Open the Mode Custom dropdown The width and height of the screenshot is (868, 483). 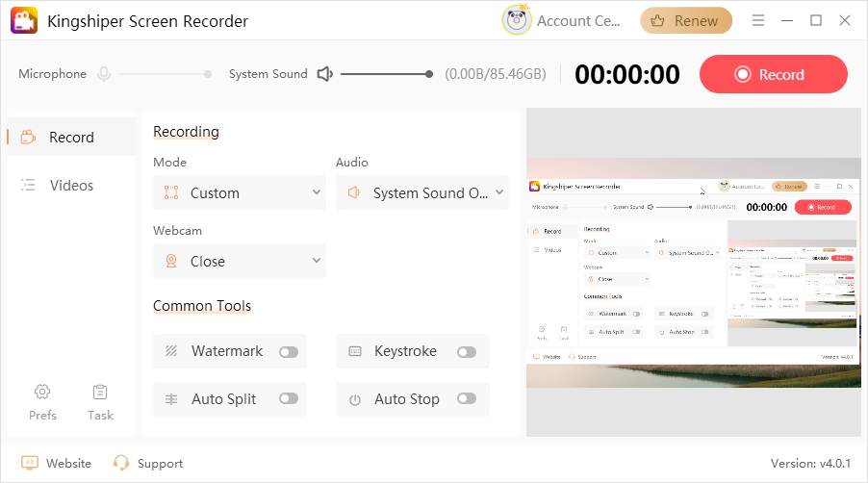[x=240, y=192]
